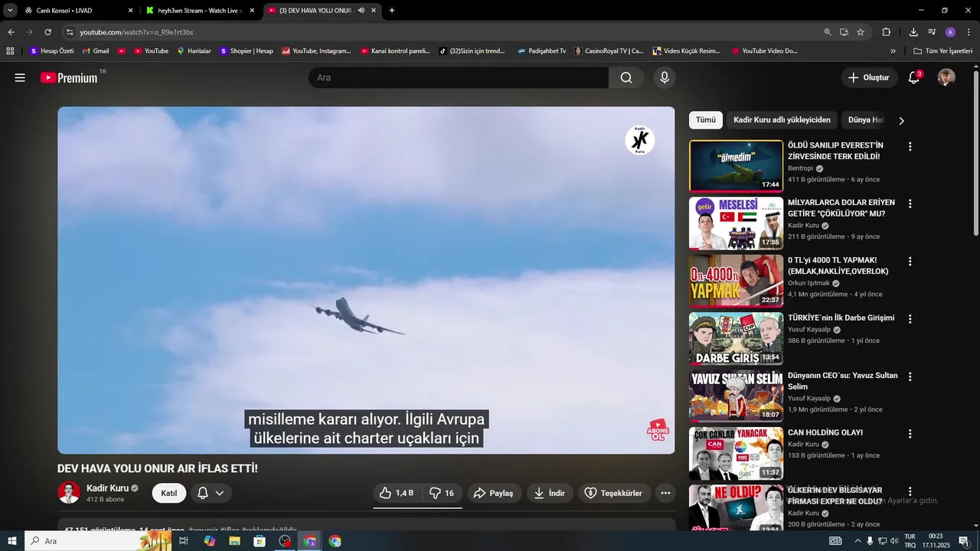Click the Kadir Kuru watermark in video
This screenshot has height=551, width=980.
pos(639,140)
